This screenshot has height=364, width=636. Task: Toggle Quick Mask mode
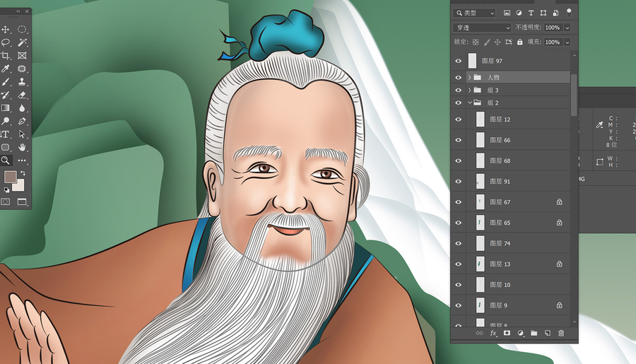coord(5,201)
